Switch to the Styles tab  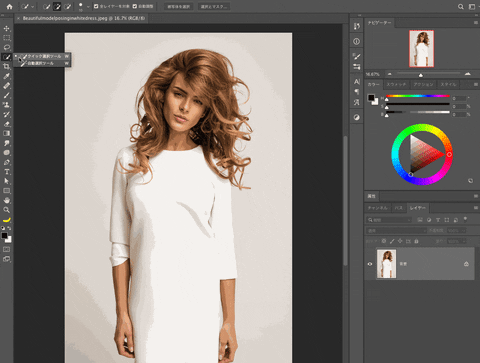448,84
